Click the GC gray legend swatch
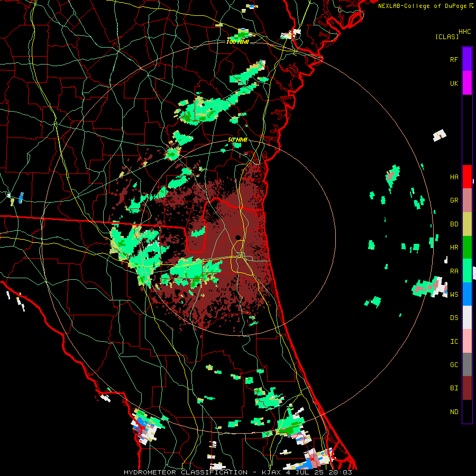Viewport: 476px width, 476px height. [467, 364]
